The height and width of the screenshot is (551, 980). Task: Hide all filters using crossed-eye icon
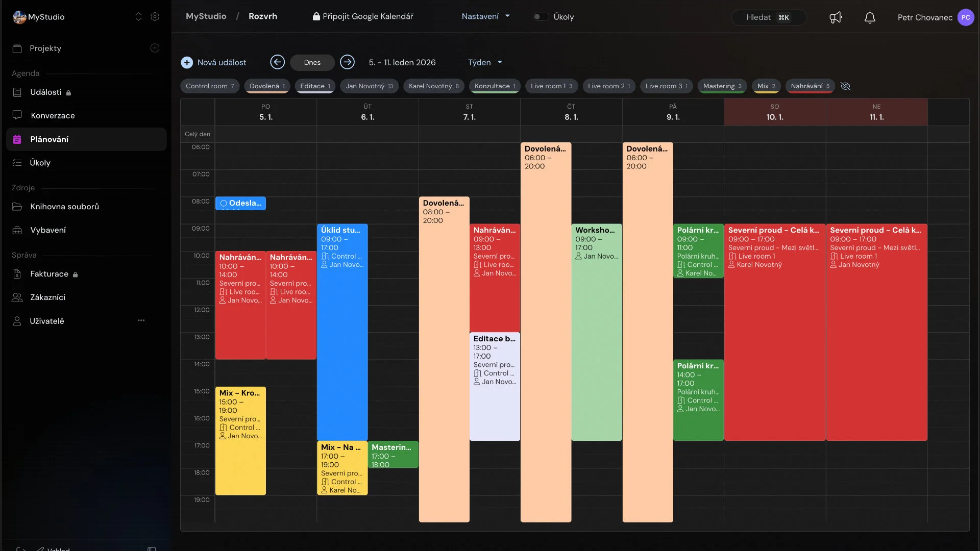click(845, 86)
